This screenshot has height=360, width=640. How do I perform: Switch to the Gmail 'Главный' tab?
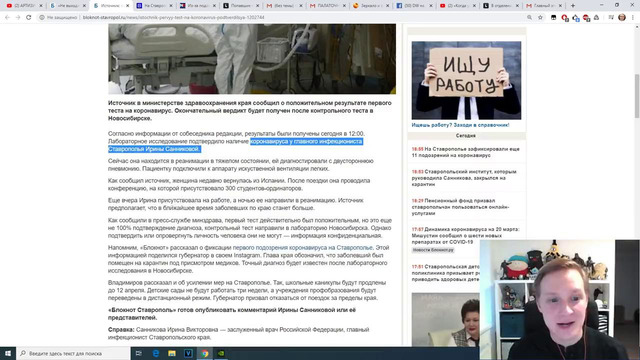pyautogui.click(x=544, y=6)
